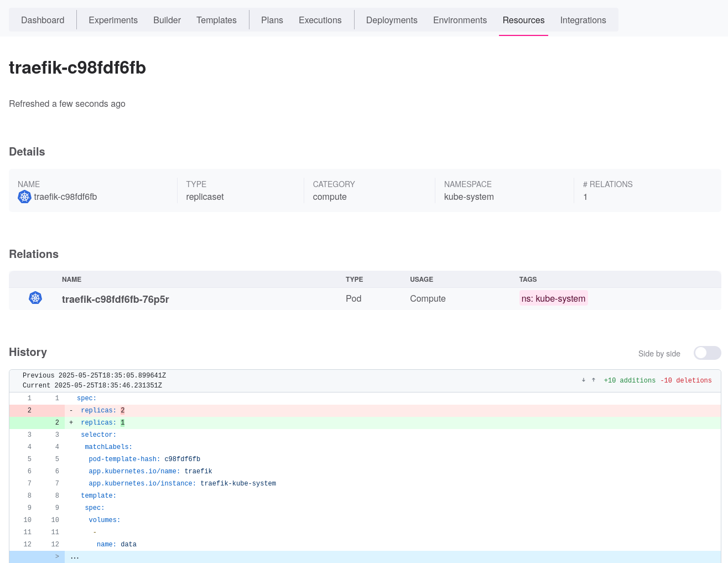This screenshot has height=563, width=728.
Task: Click Kubernetes icon beside traefik-c98fdf6fb name
Action: click(24, 197)
